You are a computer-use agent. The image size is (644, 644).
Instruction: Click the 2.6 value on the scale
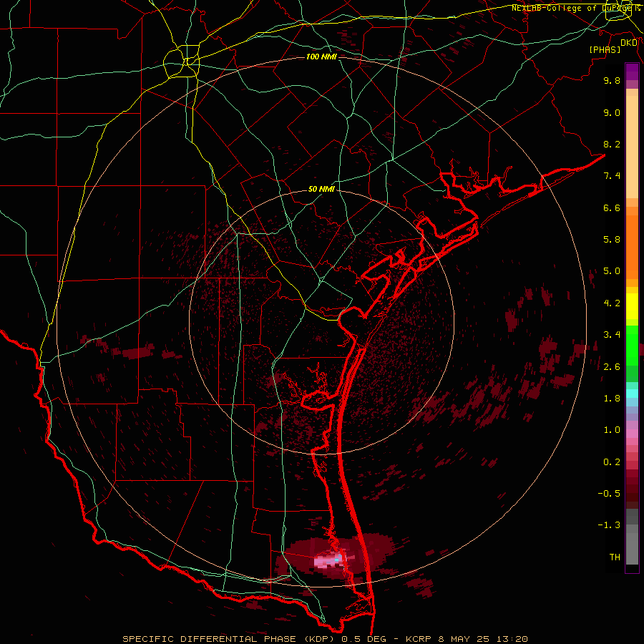tap(612, 367)
